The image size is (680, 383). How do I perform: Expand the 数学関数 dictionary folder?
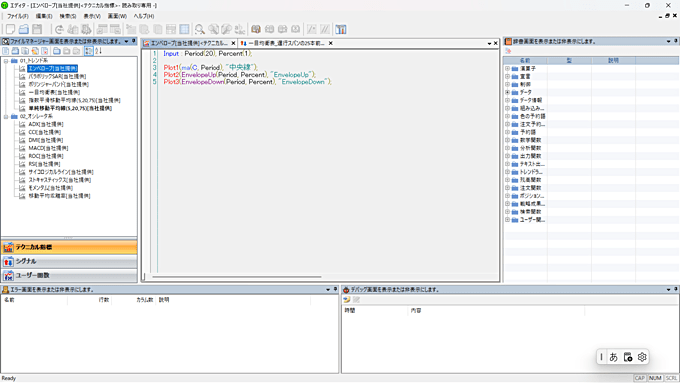pyautogui.click(x=507, y=140)
